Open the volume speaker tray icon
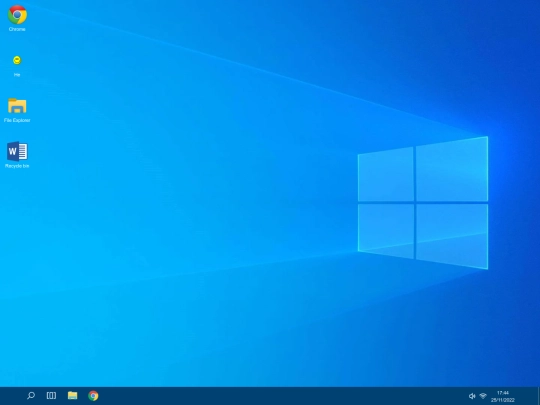540x405 pixels. pos(472,396)
